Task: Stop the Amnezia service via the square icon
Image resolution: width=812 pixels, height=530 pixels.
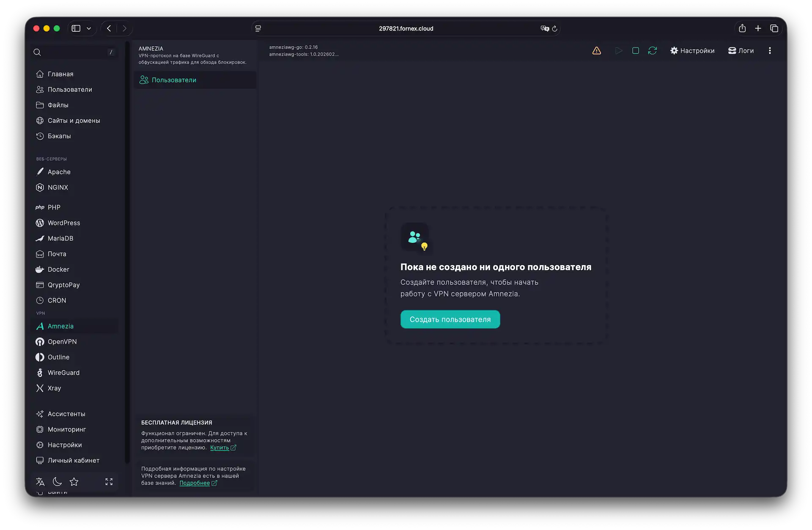Action: point(635,50)
